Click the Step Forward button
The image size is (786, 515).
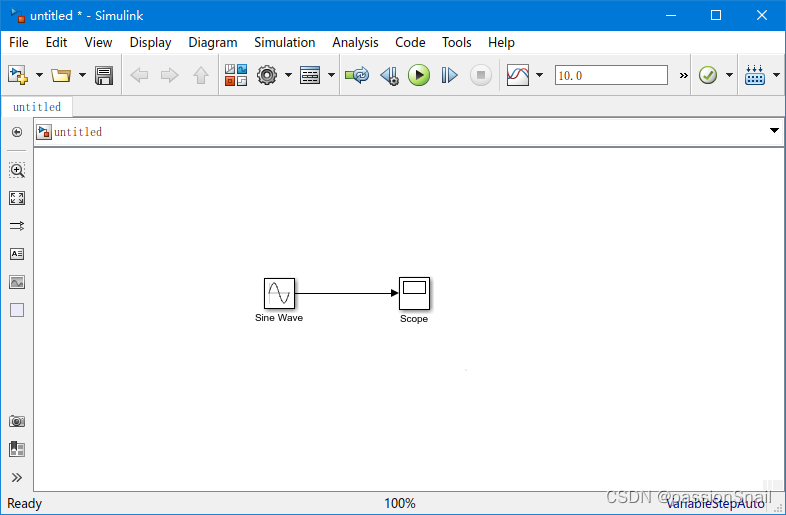(x=449, y=75)
